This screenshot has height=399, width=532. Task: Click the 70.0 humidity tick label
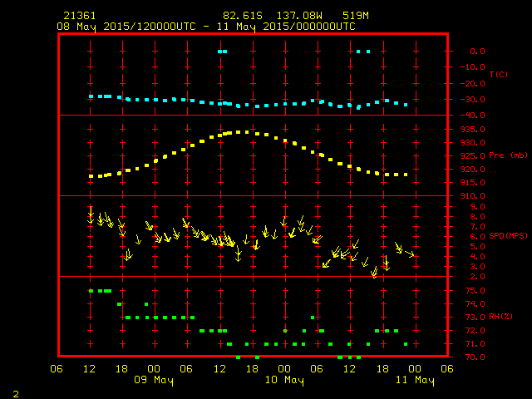[475, 357]
